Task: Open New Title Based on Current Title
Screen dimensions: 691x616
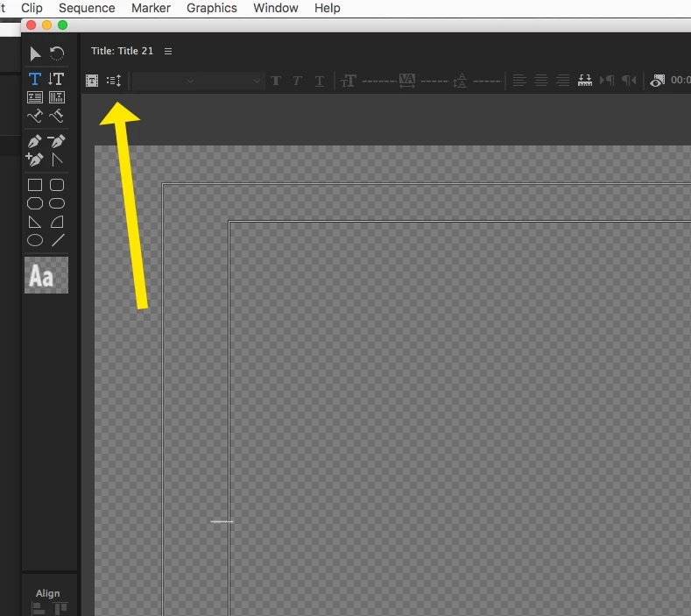Action: click(92, 81)
